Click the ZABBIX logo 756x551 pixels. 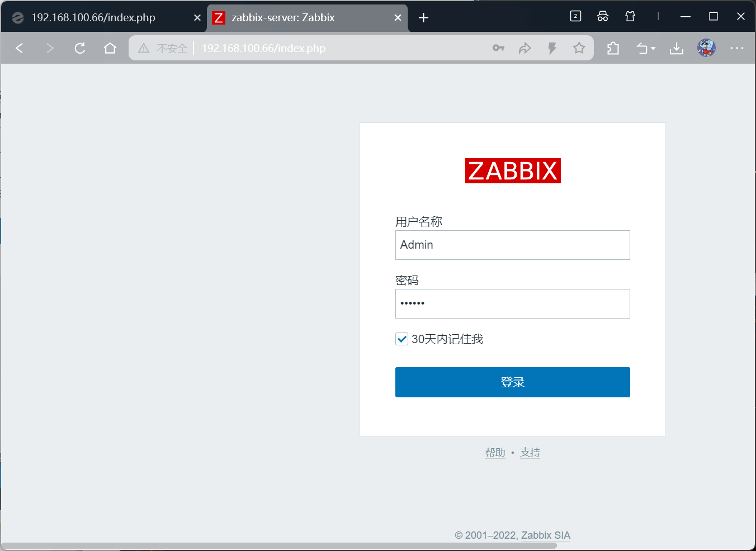(x=513, y=170)
